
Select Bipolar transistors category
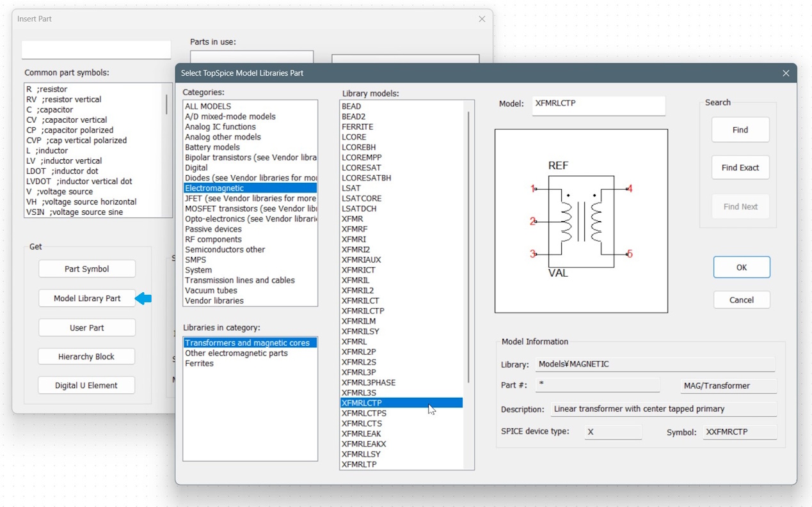point(251,157)
